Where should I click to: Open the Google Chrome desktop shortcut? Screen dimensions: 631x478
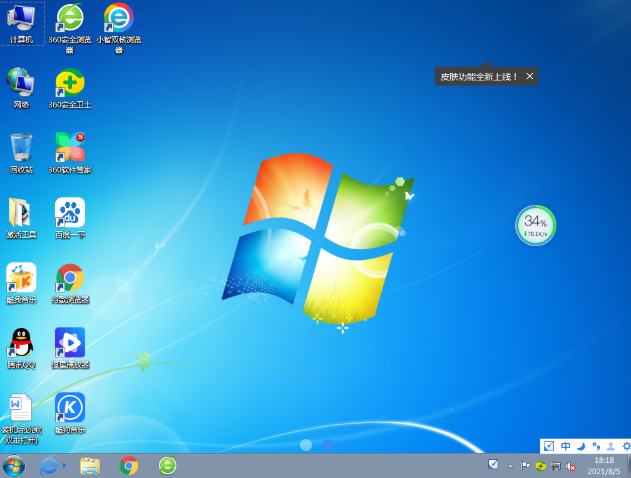pos(69,278)
